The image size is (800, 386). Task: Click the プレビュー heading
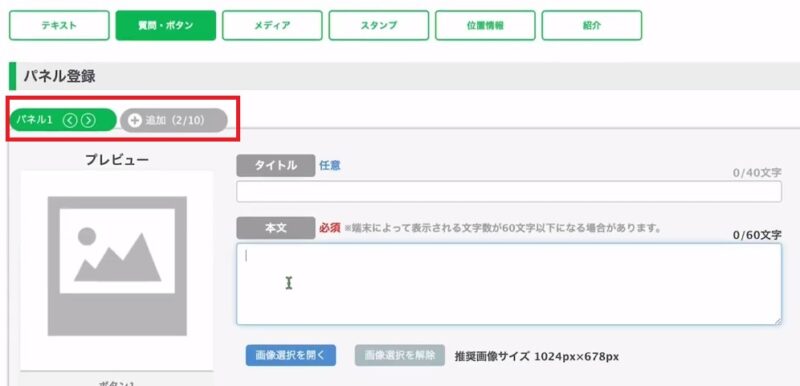coord(117,160)
